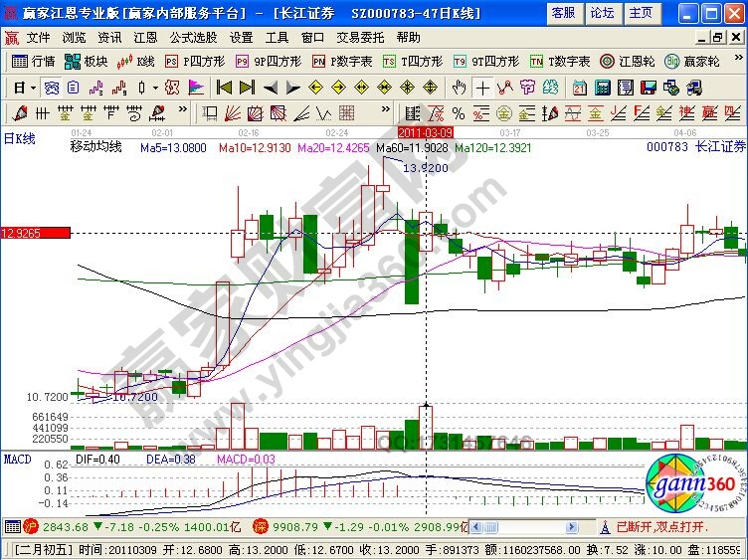Click the 客服 customer service button
Viewport: 748px width, 560px height.
[563, 13]
